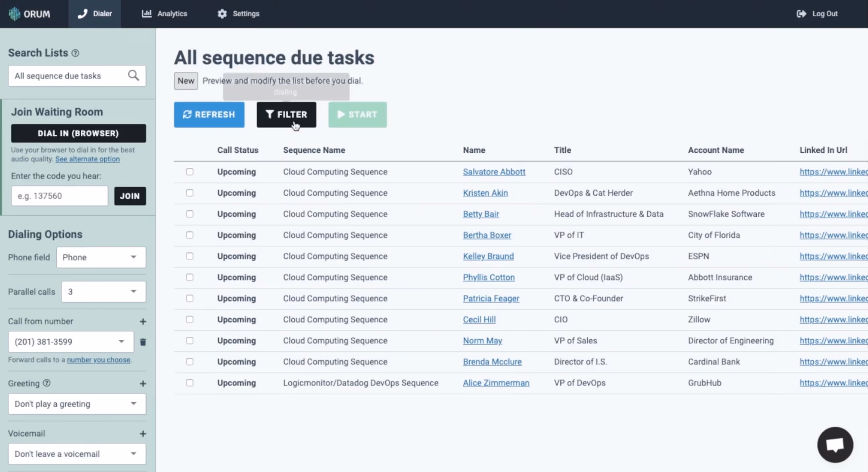This screenshot has width=868, height=472.
Task: Add a voicemail with the plus icon
Action: click(143, 433)
